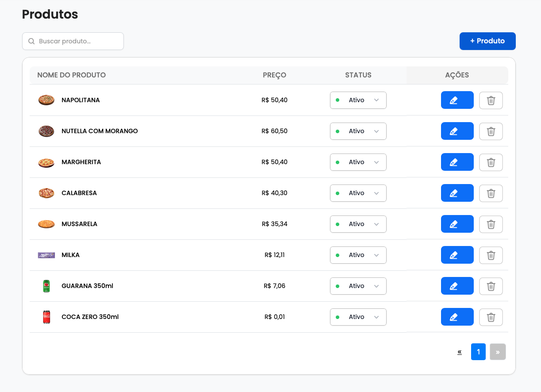Viewport: 541px width, 392px height.
Task: Click the AÇÕES column header
Action: [x=457, y=75]
